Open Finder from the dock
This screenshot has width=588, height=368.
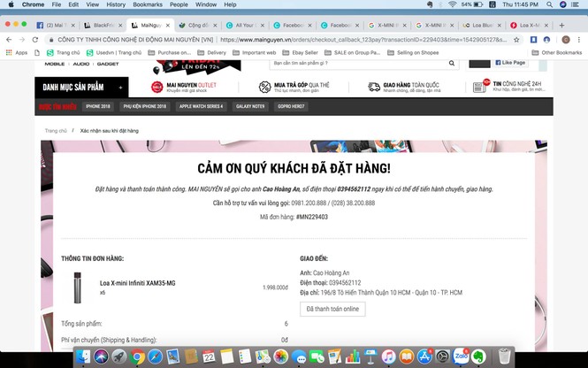pyautogui.click(x=82, y=356)
